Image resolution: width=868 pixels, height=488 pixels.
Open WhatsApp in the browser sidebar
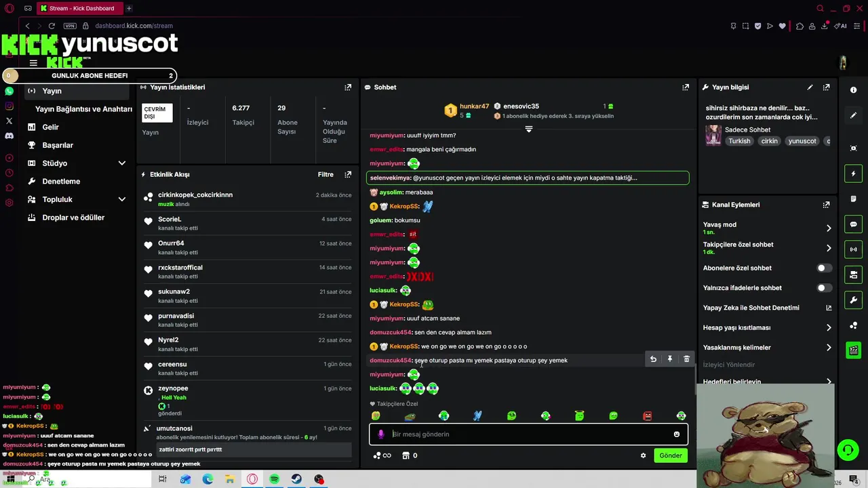9,91
